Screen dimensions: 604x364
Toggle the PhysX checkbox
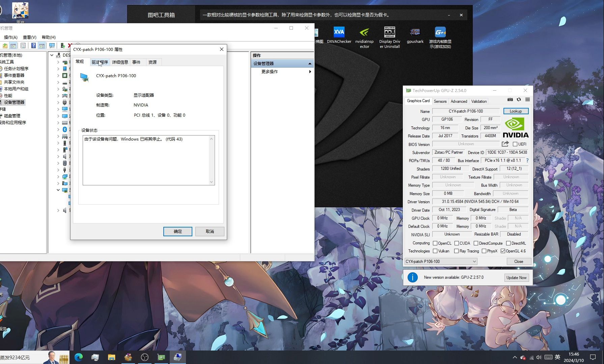(x=484, y=251)
